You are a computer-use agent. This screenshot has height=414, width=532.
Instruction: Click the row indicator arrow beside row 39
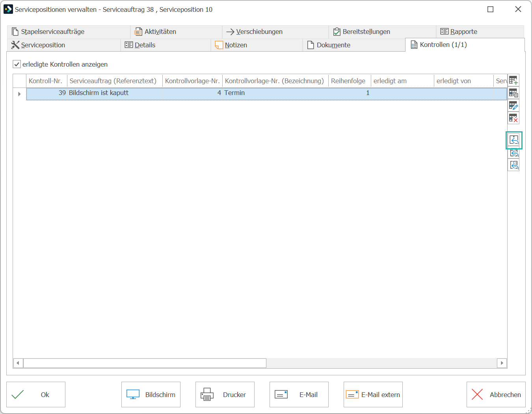click(19, 94)
